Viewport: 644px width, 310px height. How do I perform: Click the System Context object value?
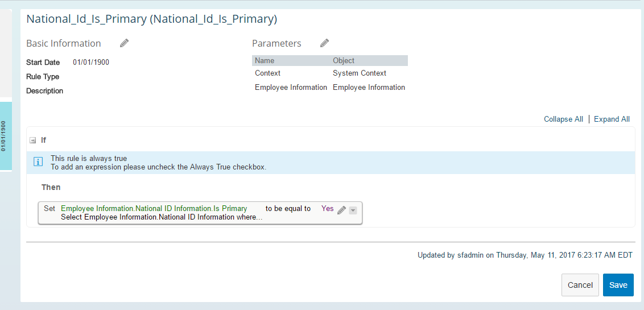[360, 73]
